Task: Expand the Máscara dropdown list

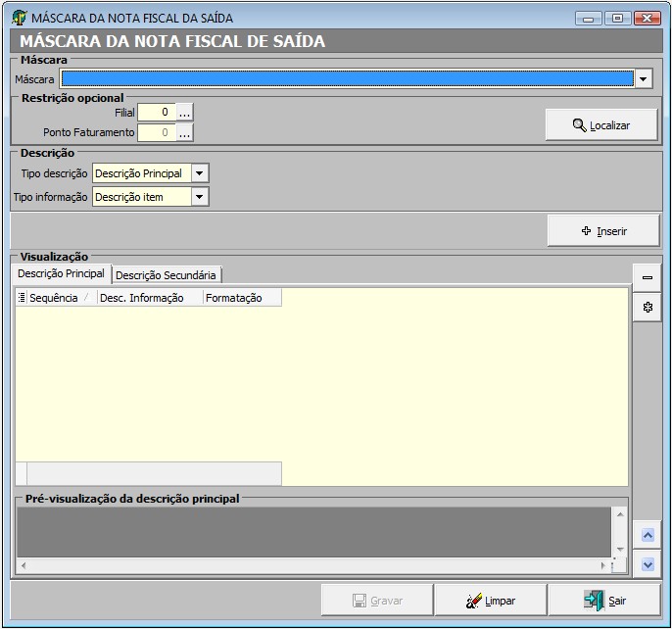Action: point(644,79)
